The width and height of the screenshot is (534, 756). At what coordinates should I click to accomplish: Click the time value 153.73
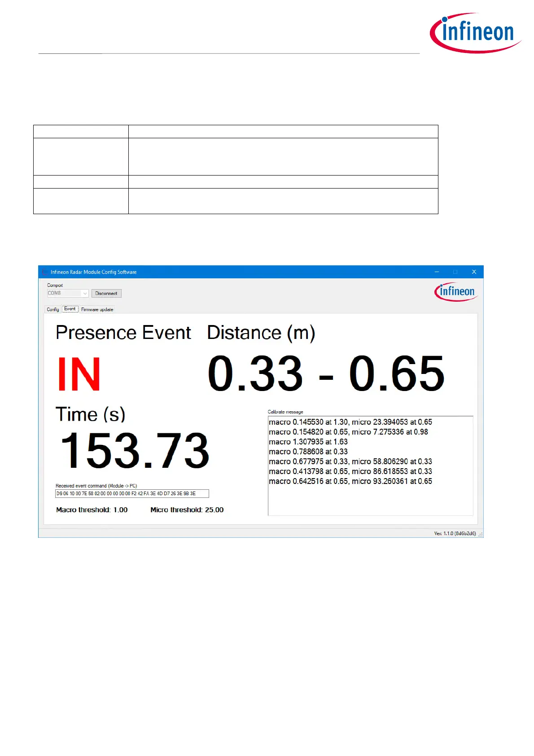(135, 450)
